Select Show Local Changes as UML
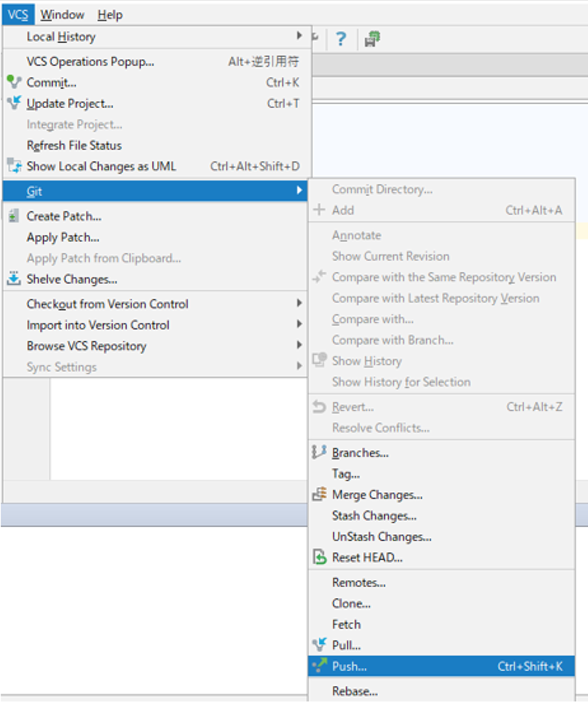Image resolution: width=588 pixels, height=707 pixels. (157, 166)
